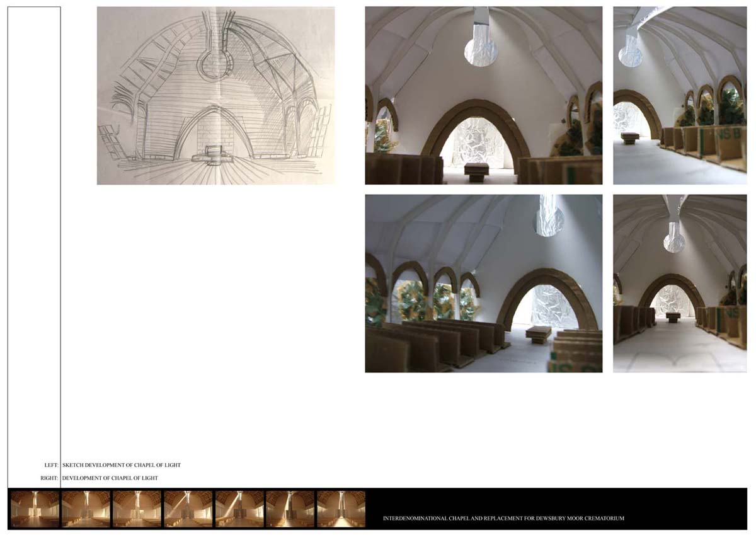Click the Dewsbury Moor Crematorium title text
Image resolution: width=756 pixels, height=535 pixels.
[503, 519]
